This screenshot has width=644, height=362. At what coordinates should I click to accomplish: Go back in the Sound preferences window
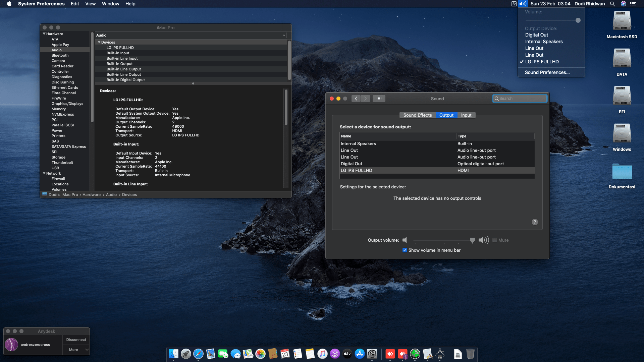click(356, 99)
